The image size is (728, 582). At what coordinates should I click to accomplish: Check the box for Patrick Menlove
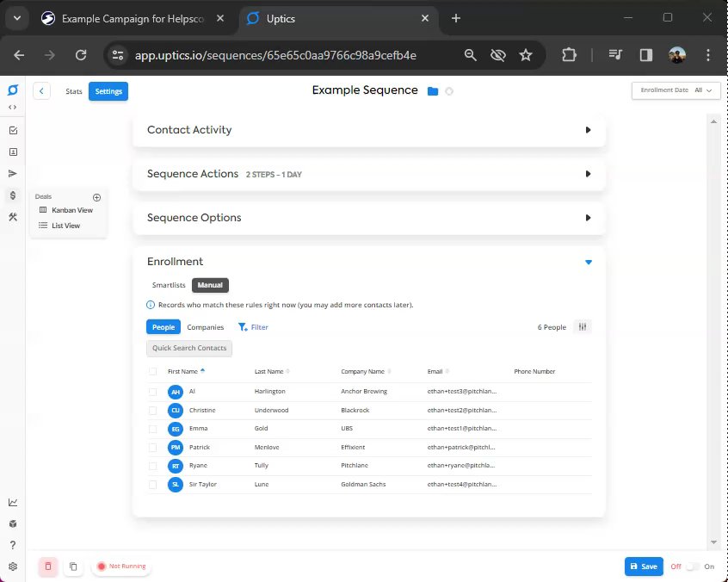coord(153,448)
